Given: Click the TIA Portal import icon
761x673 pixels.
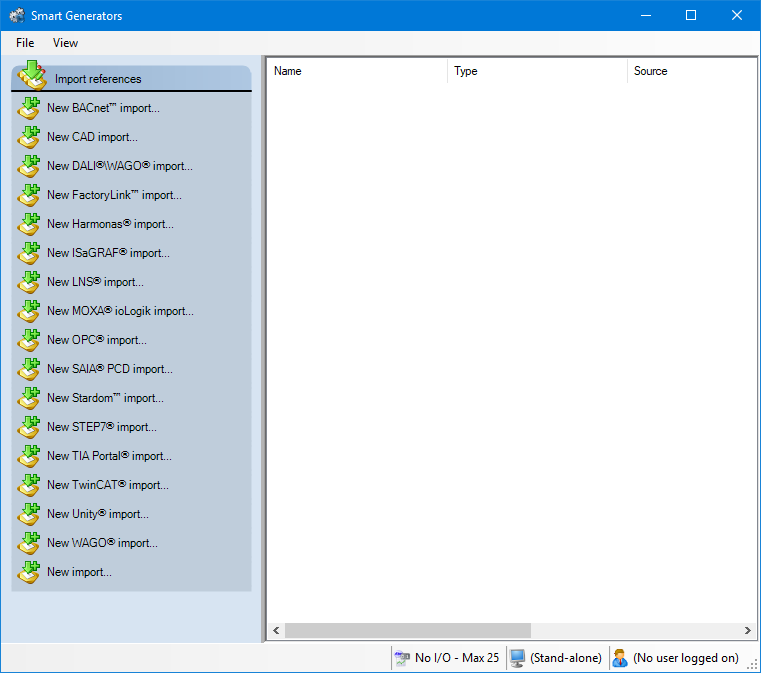Looking at the screenshot, I should pos(29,456).
